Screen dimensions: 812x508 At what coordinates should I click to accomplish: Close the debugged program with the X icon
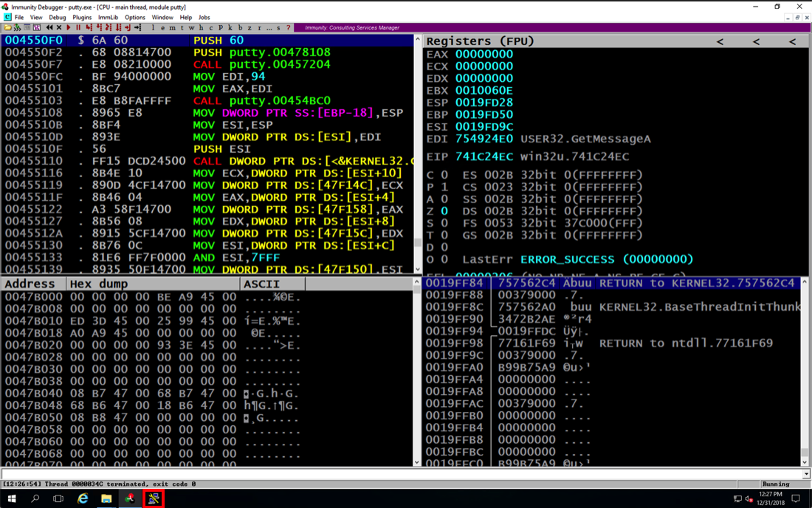tap(59, 28)
